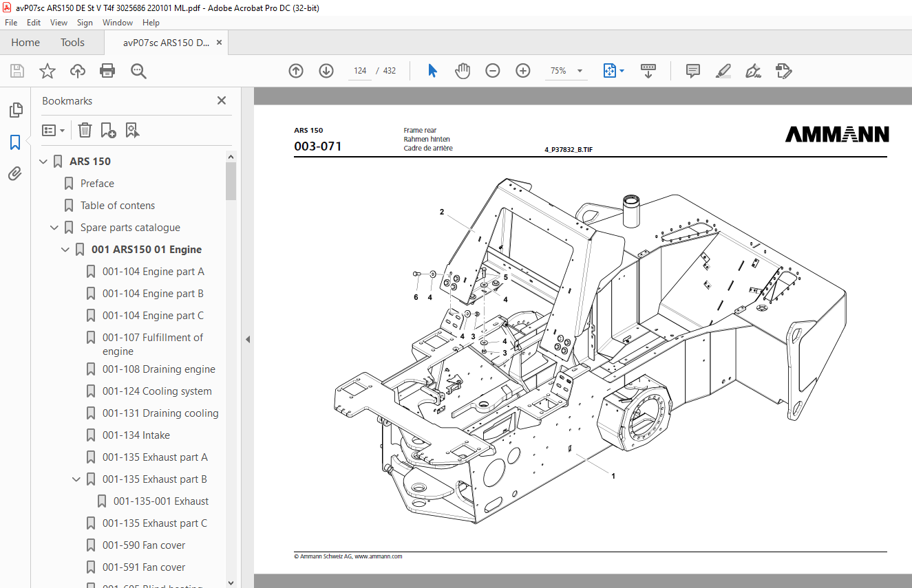912x588 pixels.
Task: Switch to the Tools tab
Action: (x=72, y=43)
